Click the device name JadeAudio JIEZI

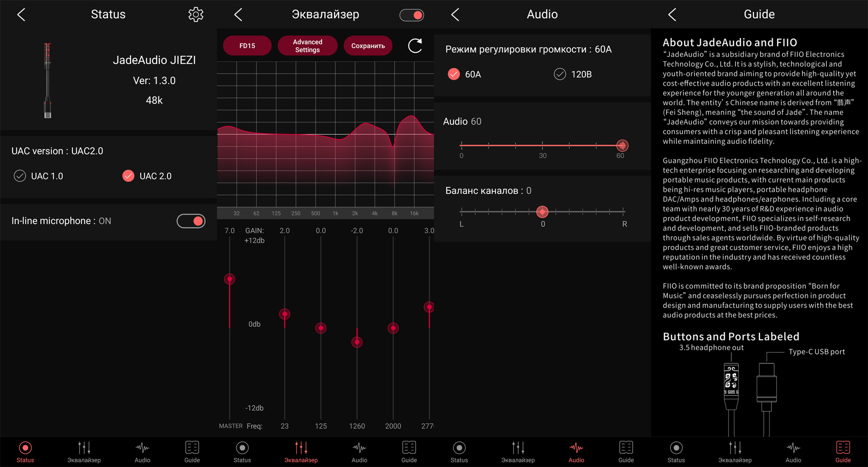click(154, 60)
